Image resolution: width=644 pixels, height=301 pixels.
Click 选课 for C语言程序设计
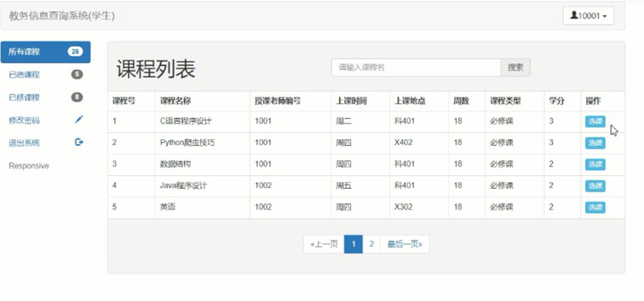coord(595,121)
